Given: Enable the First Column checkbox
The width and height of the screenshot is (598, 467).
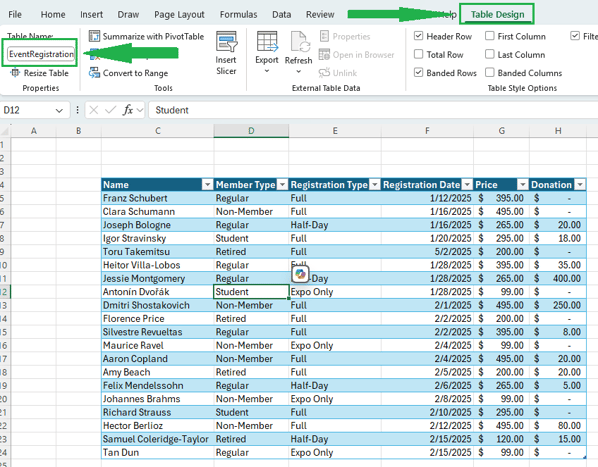Looking at the screenshot, I should tap(490, 36).
